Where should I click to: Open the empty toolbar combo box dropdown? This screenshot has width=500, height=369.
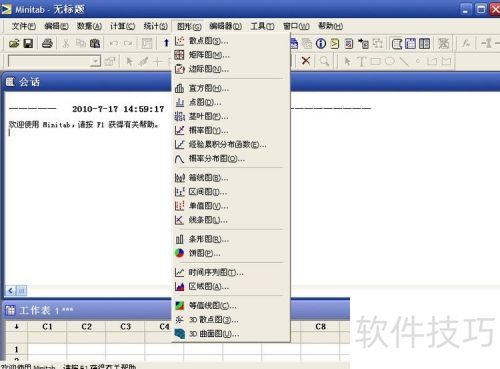coord(96,61)
